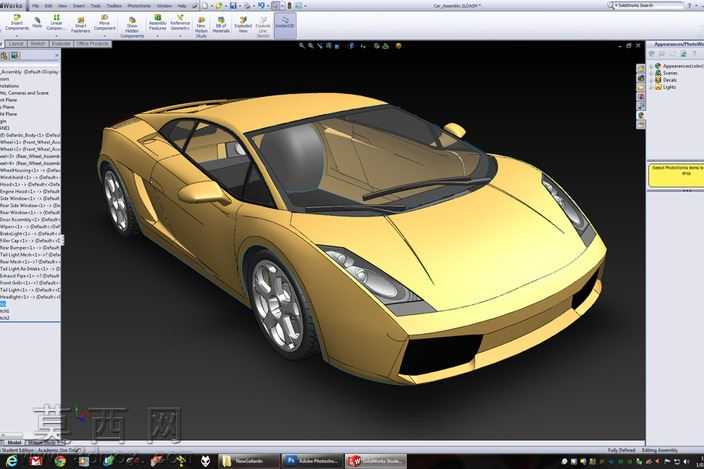Expand Assembly Features dropdown arrow
Screen dimensions: 704x469
tap(158, 36)
